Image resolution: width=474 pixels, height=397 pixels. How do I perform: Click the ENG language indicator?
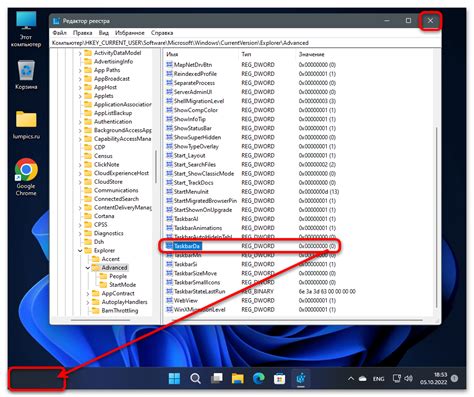[x=378, y=379]
